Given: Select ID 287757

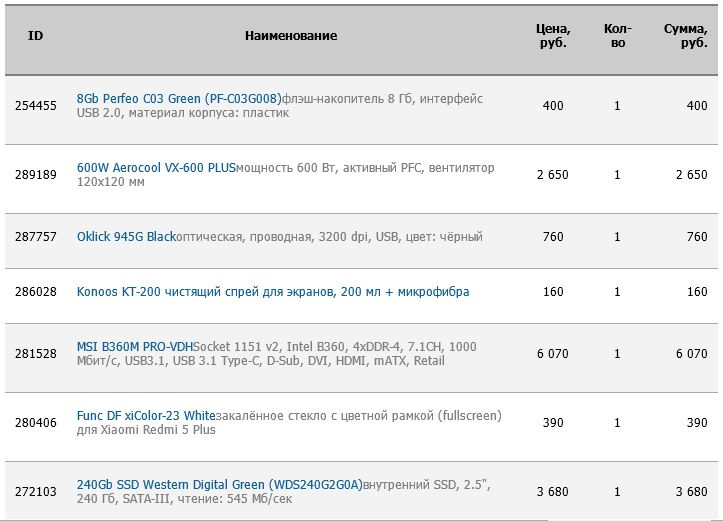Looking at the screenshot, I should (36, 237).
